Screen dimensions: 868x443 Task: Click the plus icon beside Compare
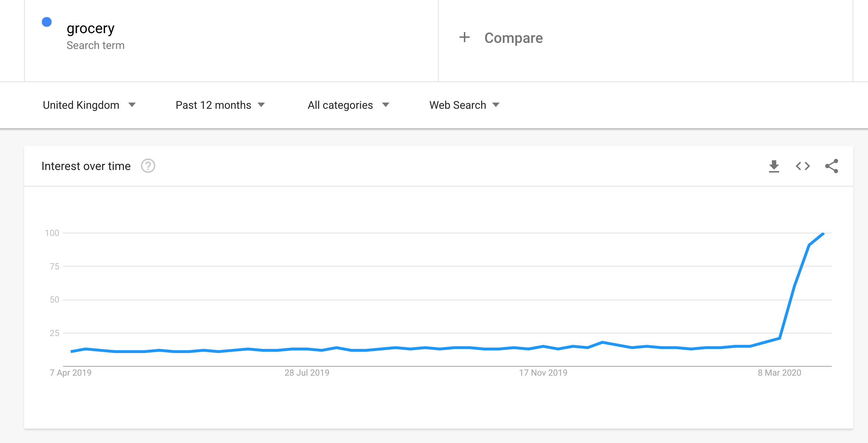pyautogui.click(x=465, y=37)
